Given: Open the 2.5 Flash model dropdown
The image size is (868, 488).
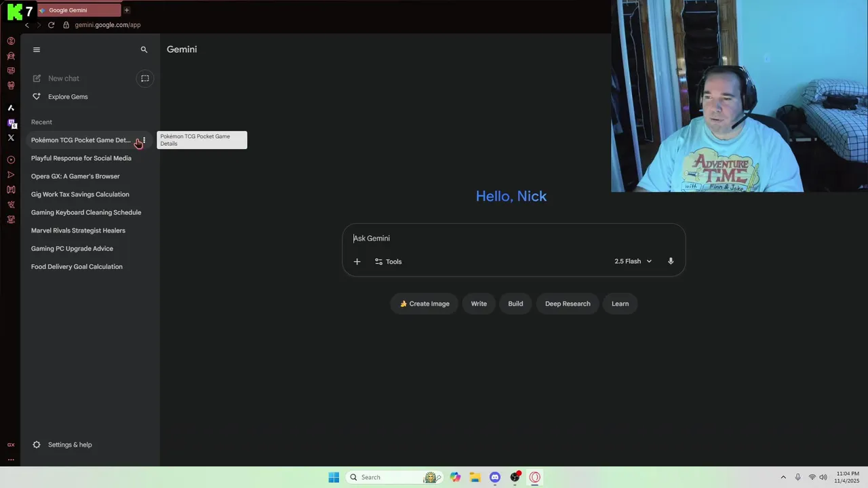Looking at the screenshot, I should 633,262.
